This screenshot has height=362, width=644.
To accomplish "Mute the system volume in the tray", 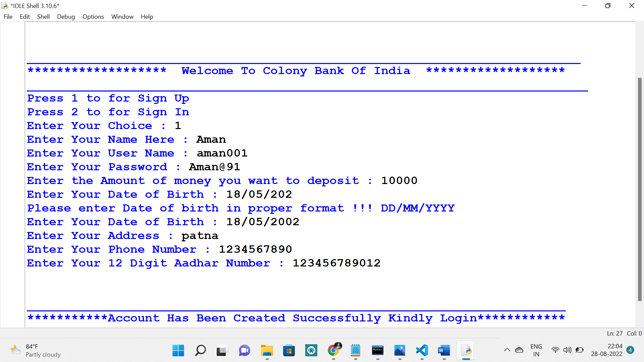I will click(568, 350).
